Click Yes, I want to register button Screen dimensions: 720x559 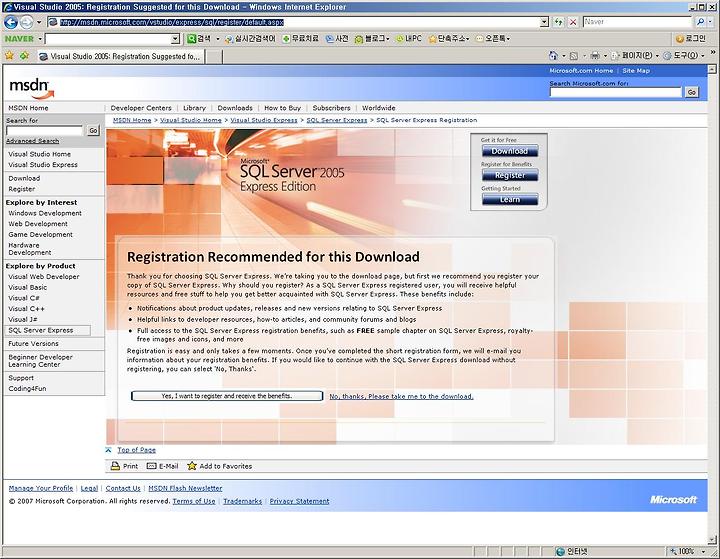tap(227, 396)
